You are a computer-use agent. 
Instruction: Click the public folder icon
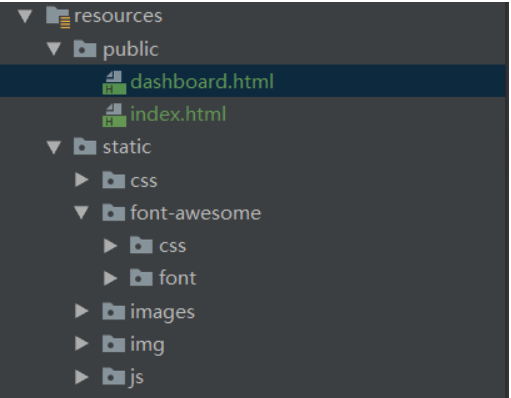click(85, 49)
